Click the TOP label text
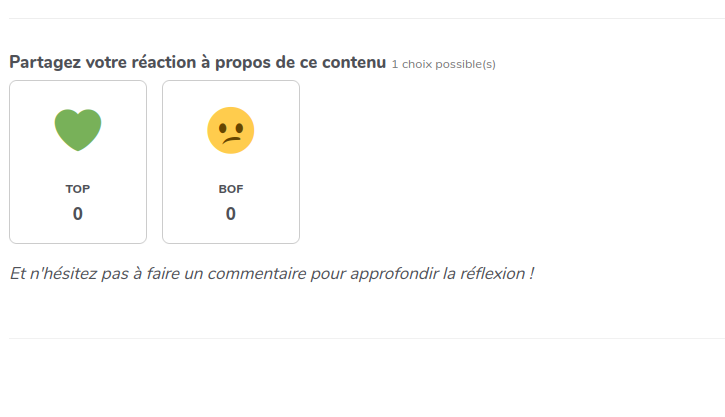The width and height of the screenshot is (725, 417). (78, 189)
